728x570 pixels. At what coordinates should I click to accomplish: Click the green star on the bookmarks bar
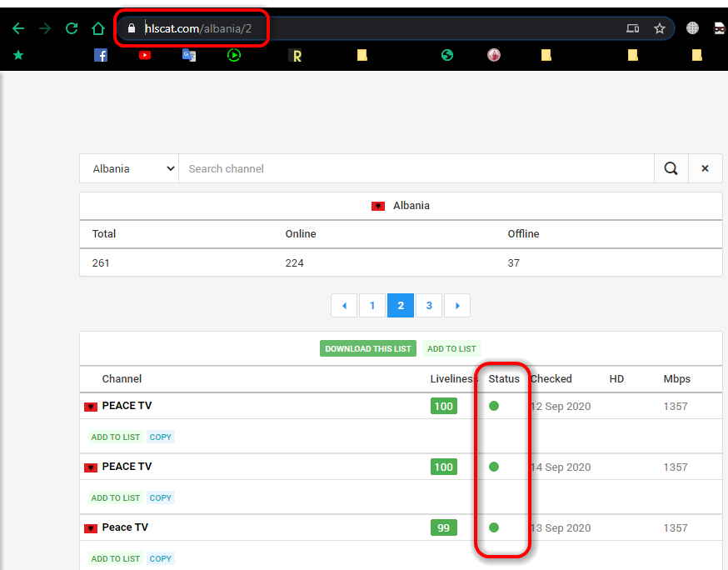pyautogui.click(x=18, y=55)
